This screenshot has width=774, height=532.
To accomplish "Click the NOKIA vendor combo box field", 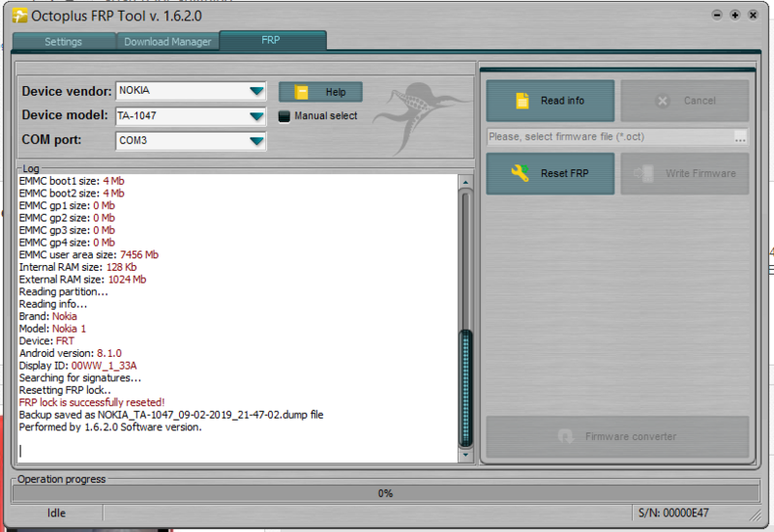I will [x=191, y=91].
